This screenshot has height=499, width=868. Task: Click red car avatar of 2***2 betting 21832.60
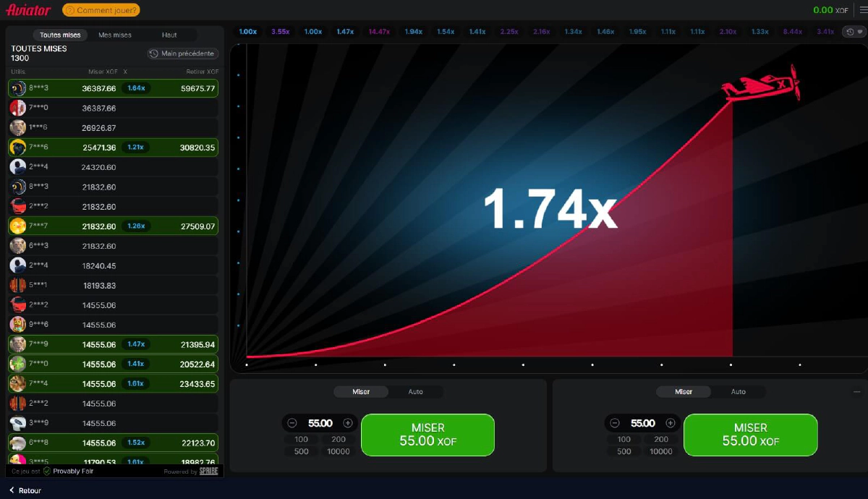click(18, 206)
